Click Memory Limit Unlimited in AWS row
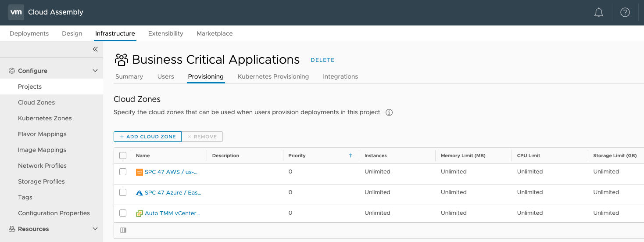This screenshot has height=242, width=644. pyautogui.click(x=454, y=172)
